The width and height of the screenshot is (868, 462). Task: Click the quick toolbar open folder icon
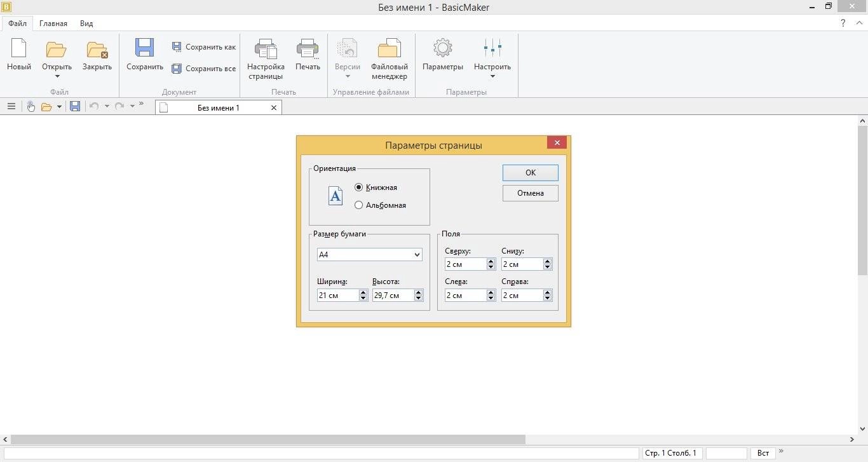click(x=46, y=107)
